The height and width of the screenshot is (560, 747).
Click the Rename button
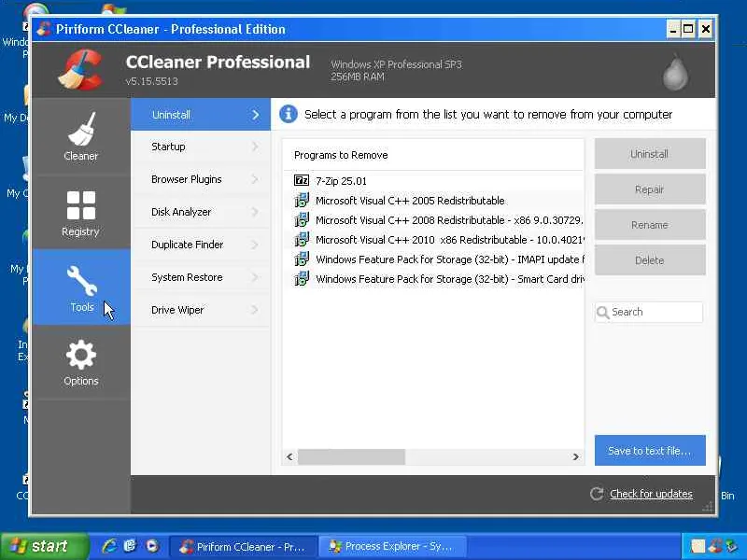(x=650, y=225)
